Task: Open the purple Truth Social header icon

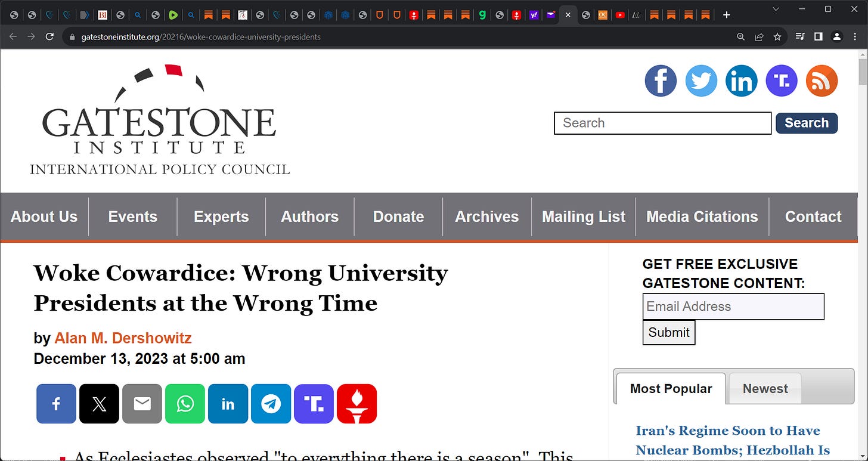Action: [782, 81]
